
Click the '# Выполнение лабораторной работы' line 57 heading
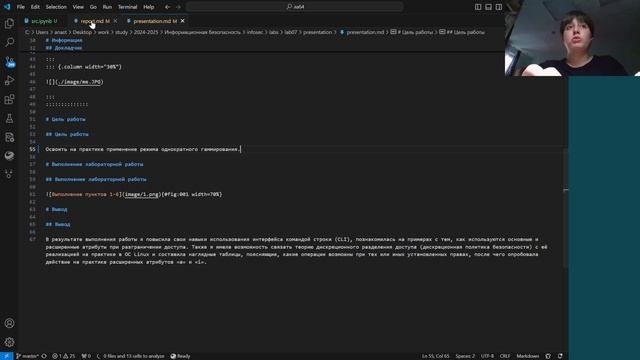tap(94, 164)
